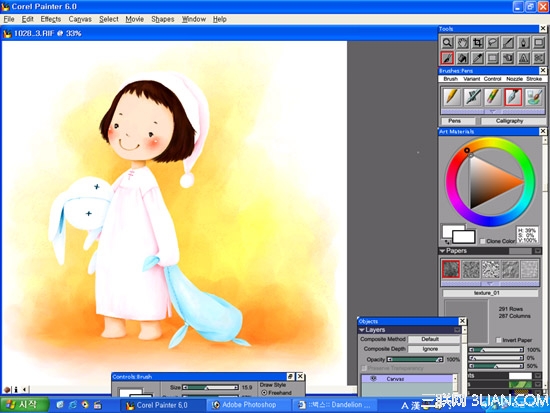Open the Composite Method Default dropdown
Viewport: 550px width, 413px height.
click(x=434, y=339)
